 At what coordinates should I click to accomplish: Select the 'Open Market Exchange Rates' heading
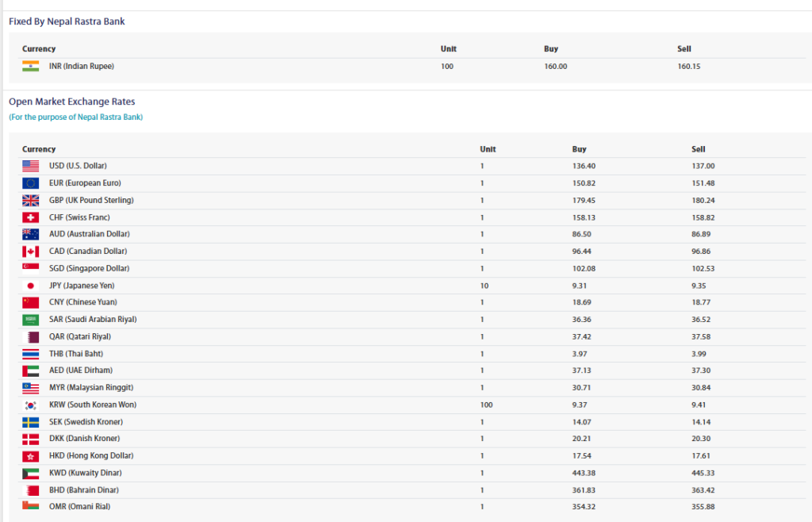(x=72, y=102)
